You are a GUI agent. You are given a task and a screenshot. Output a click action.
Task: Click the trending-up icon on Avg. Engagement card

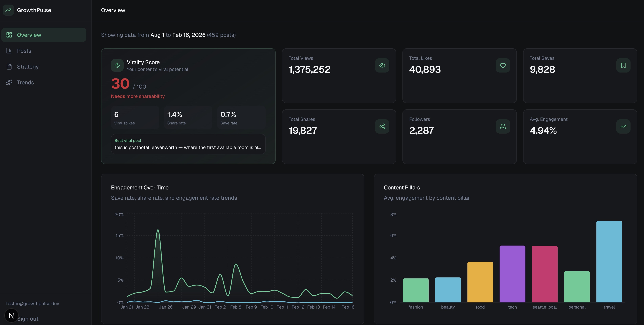pos(623,126)
